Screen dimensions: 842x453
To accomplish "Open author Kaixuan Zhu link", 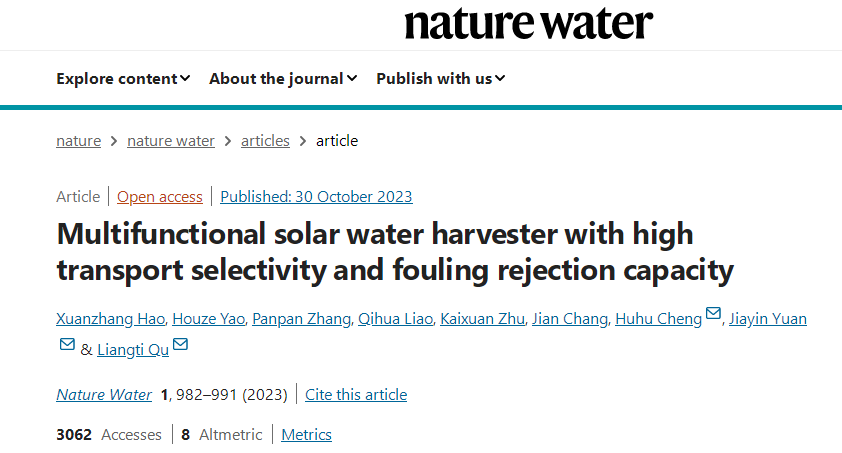I will (482, 319).
